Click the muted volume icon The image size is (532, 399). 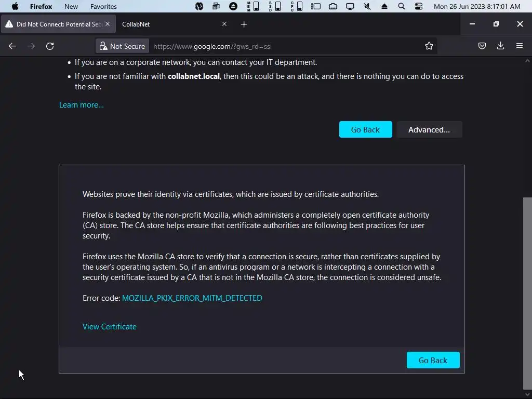(367, 6)
